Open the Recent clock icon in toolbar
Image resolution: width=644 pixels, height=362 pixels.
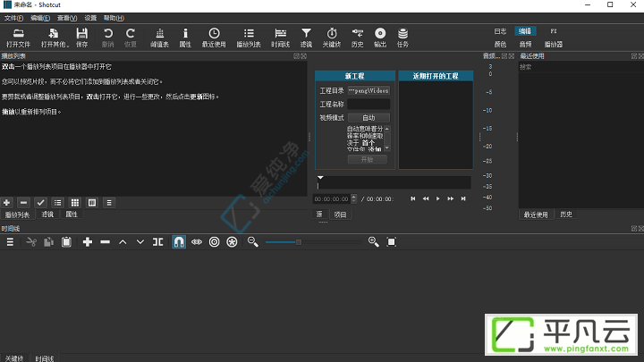(214, 38)
